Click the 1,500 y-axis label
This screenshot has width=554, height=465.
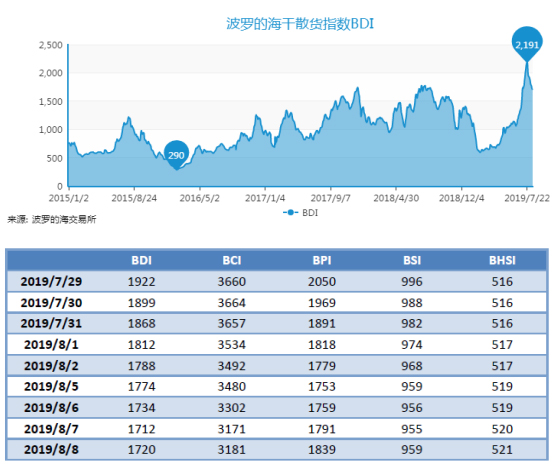pos(51,102)
